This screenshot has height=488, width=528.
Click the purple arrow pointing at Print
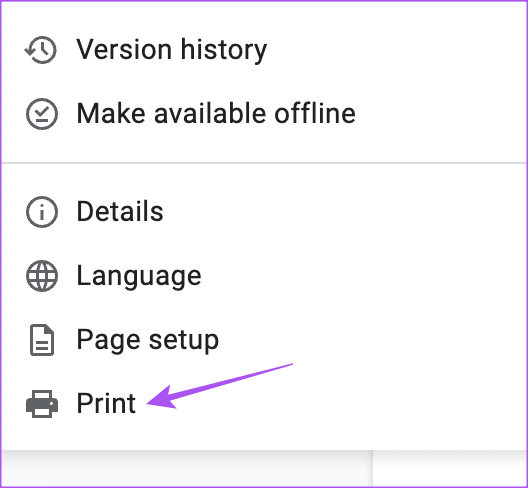point(220,386)
